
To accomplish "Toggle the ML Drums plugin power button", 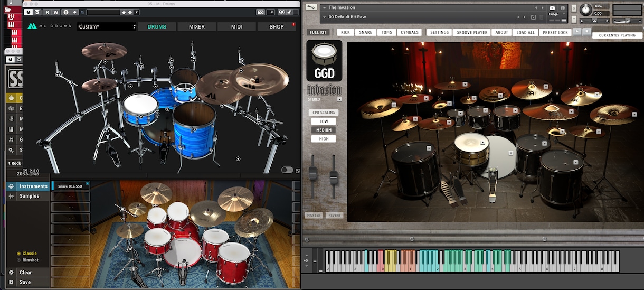I will [x=29, y=12].
